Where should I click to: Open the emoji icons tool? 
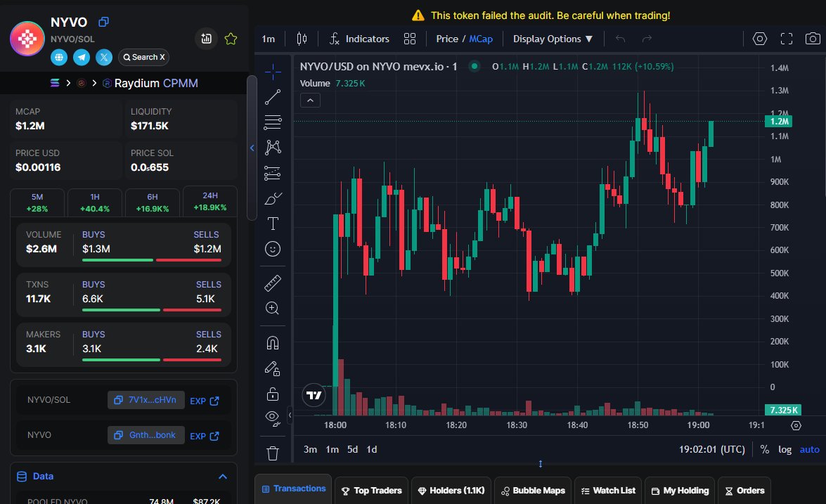272,249
